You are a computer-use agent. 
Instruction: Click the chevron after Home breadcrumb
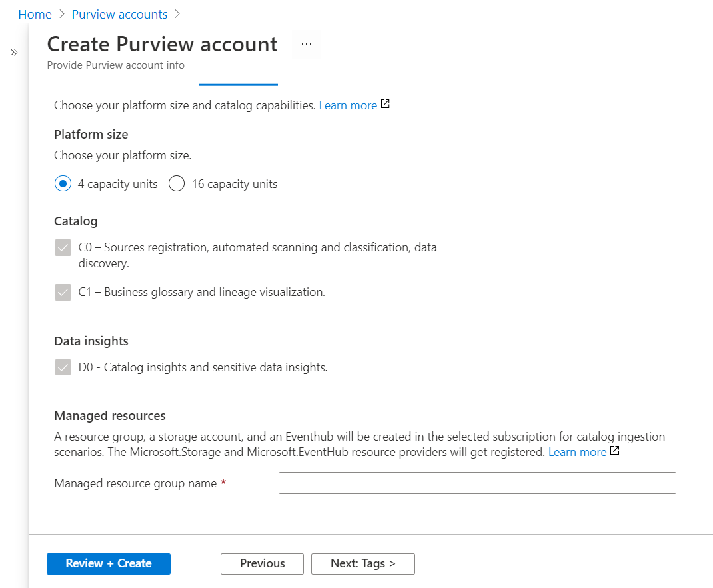(62, 14)
